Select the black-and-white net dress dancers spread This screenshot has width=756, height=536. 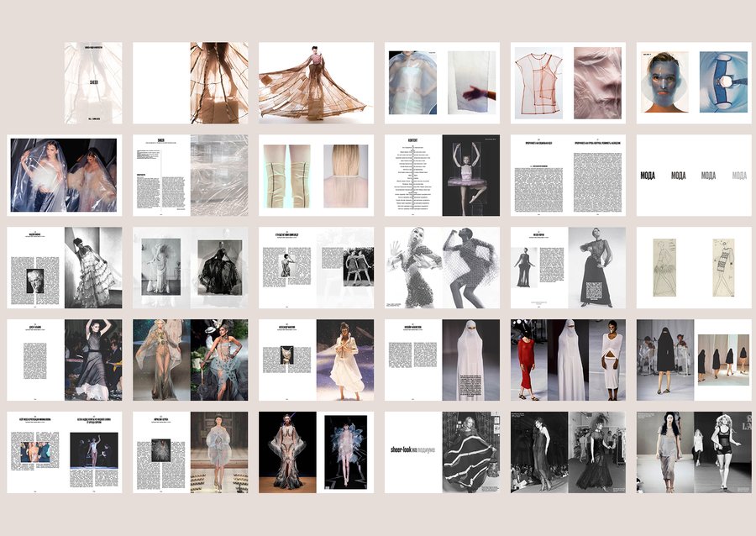442,268
